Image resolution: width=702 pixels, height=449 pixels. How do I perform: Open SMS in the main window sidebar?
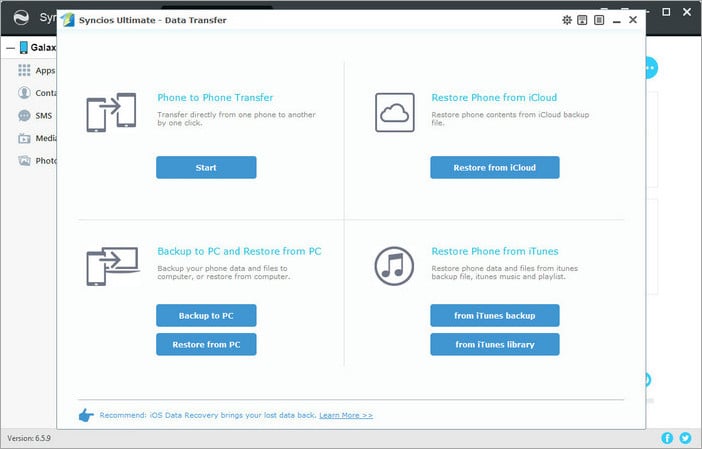(35, 115)
